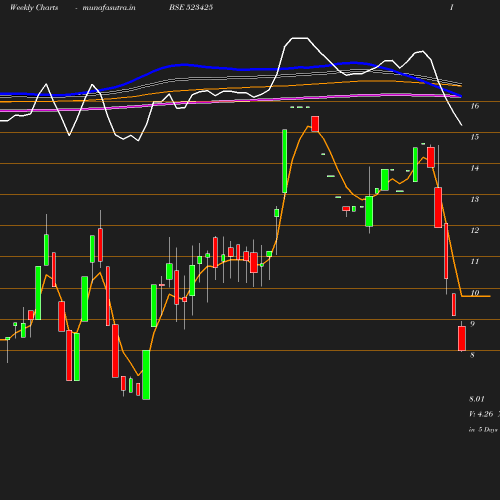The image size is (500, 500).
Task: Click the large green candle at the chart's lowest point
Action: pos(146,375)
